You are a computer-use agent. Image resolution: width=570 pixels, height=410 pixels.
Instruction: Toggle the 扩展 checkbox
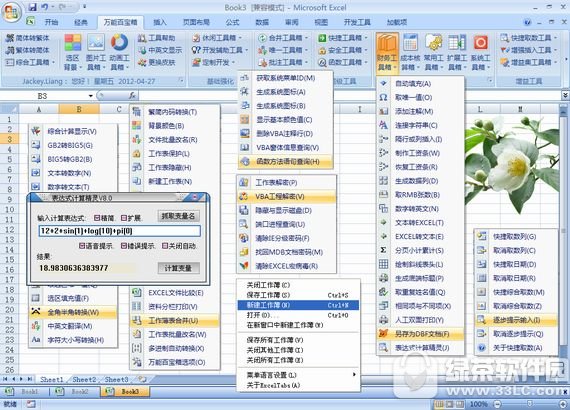click(124, 218)
